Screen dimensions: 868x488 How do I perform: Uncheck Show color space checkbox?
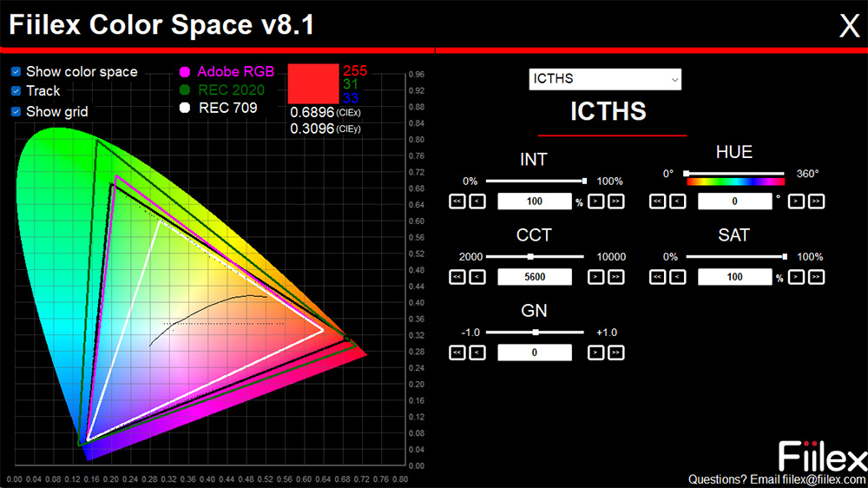[x=16, y=71]
